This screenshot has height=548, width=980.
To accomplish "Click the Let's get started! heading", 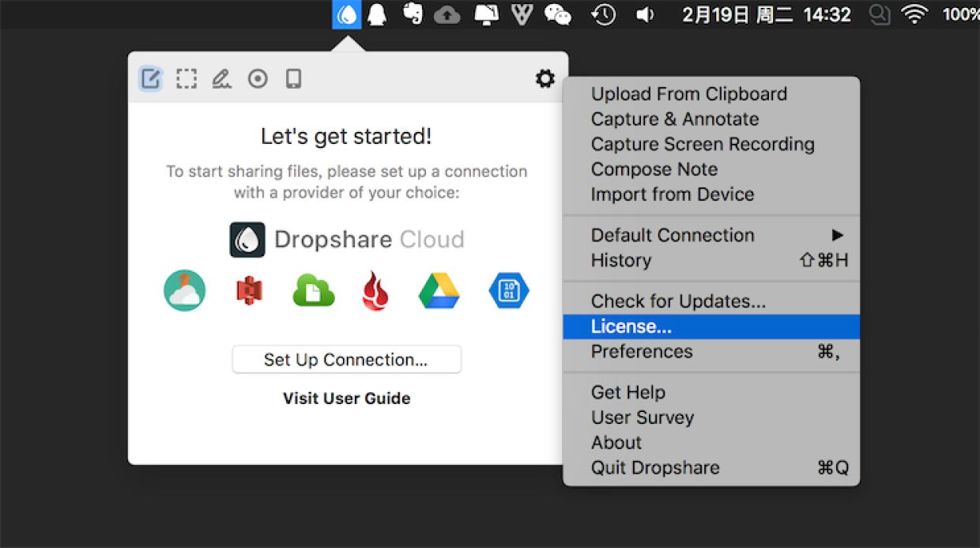I will (x=346, y=137).
